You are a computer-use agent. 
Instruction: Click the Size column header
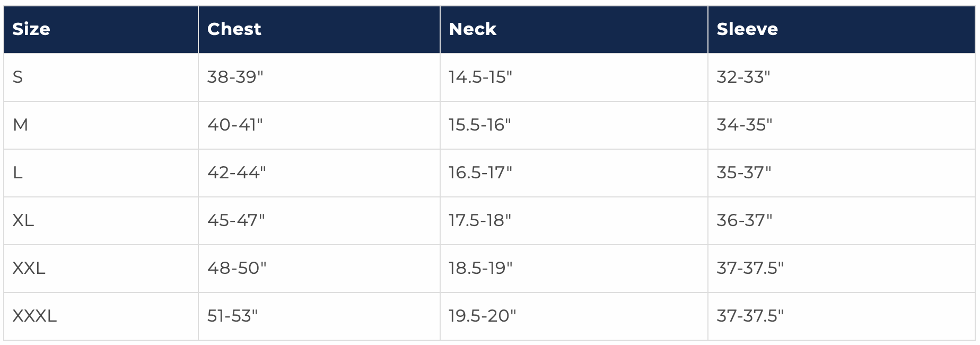point(31,29)
